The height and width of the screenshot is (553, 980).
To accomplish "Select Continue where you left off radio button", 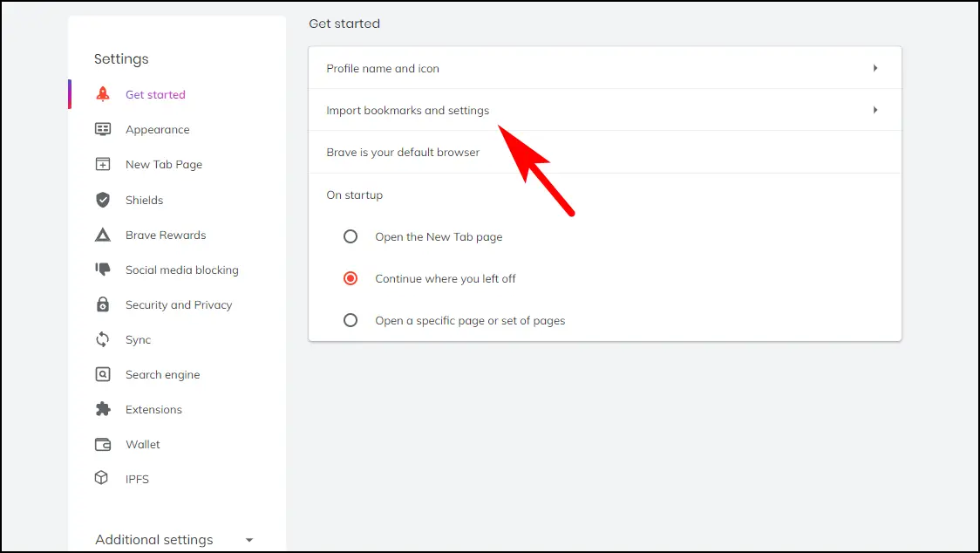I will (x=350, y=278).
